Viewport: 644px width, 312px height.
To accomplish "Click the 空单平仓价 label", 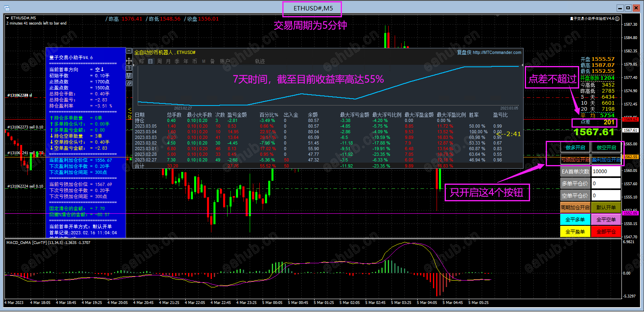I will tap(575, 196).
